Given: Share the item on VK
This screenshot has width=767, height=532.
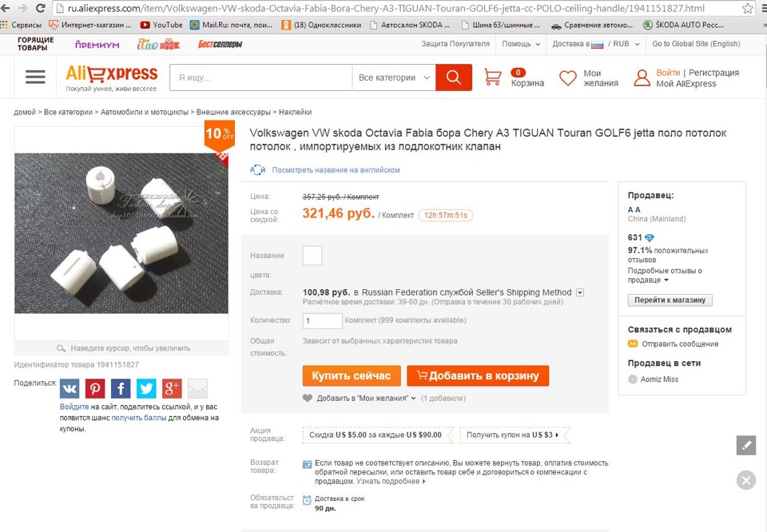Looking at the screenshot, I should pyautogui.click(x=70, y=389).
